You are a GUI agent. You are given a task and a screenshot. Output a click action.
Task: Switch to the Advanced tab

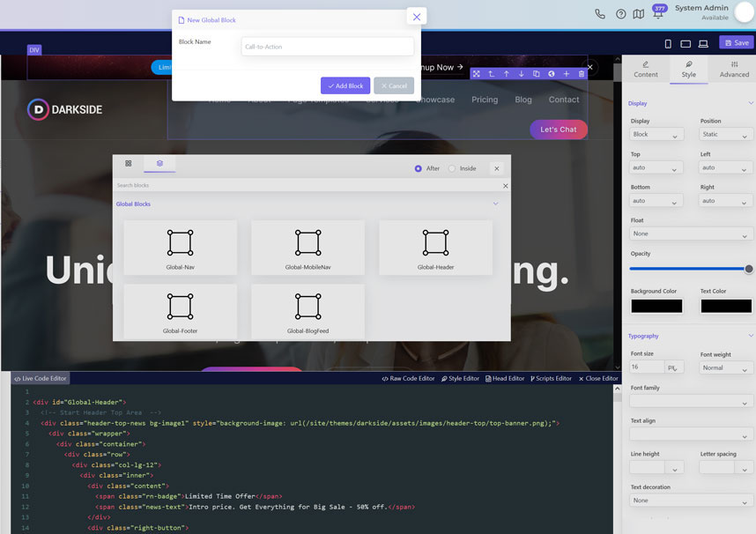click(x=733, y=69)
